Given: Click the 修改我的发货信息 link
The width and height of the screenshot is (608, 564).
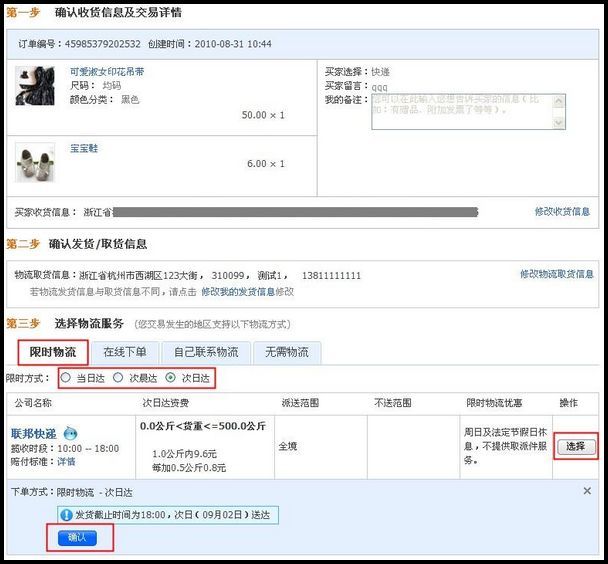Looking at the screenshot, I should pyautogui.click(x=238, y=291).
